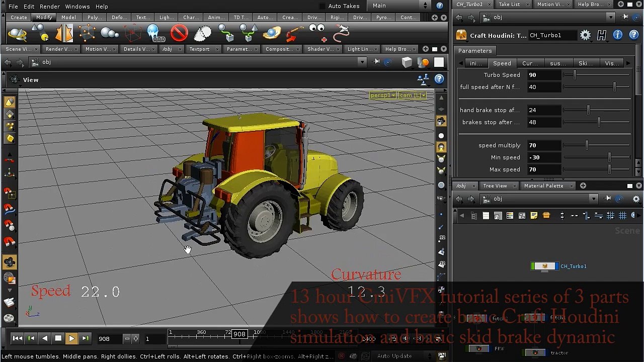Image resolution: width=644 pixels, height=362 pixels.
Task: Toggle the pin on the viewport pane
Action: coord(377,62)
